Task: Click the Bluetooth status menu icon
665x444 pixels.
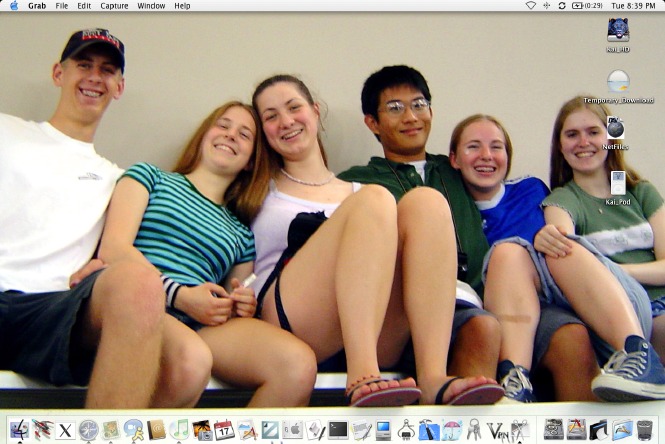Action: point(546,6)
